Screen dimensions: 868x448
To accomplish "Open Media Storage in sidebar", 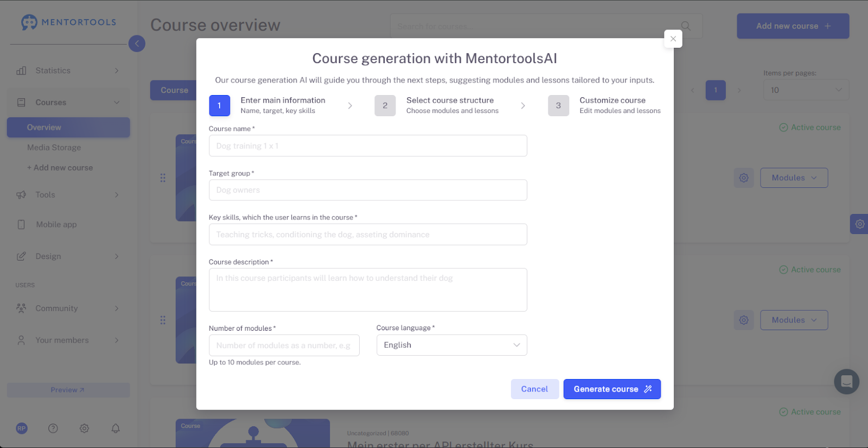I will point(54,148).
